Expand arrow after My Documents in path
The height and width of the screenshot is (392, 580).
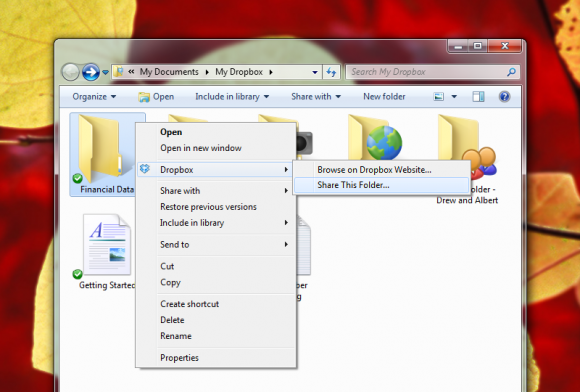[207, 72]
